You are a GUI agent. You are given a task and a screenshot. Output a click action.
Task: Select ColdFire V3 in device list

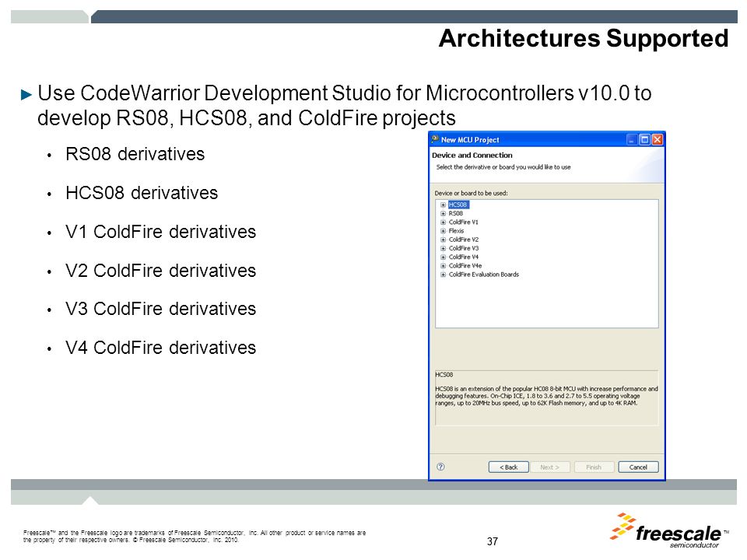coord(464,249)
